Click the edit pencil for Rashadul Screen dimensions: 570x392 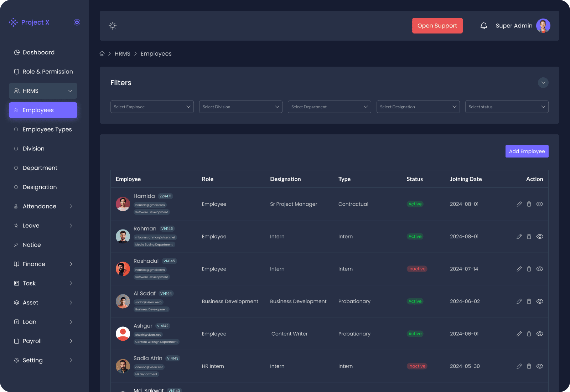[x=519, y=269]
